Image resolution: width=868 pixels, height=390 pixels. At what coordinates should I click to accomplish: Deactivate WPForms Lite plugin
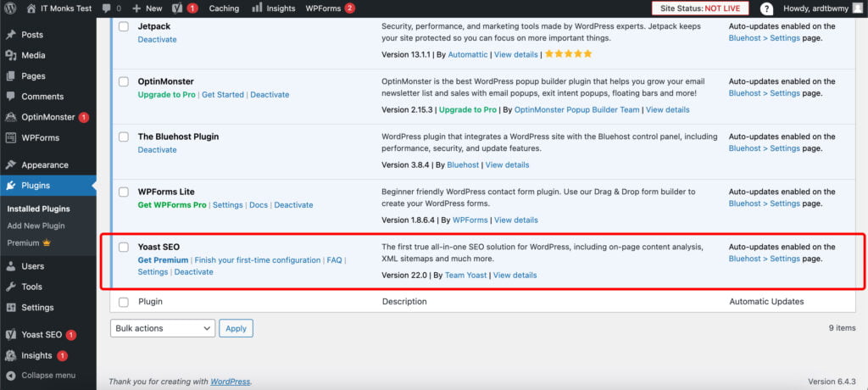pyautogui.click(x=293, y=205)
